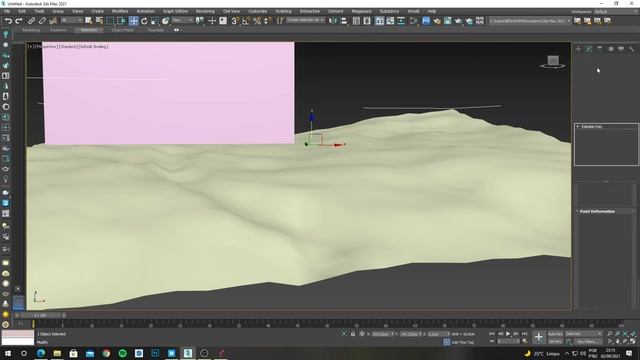Click Zoom Extents viewport navigation icon

click(625, 334)
